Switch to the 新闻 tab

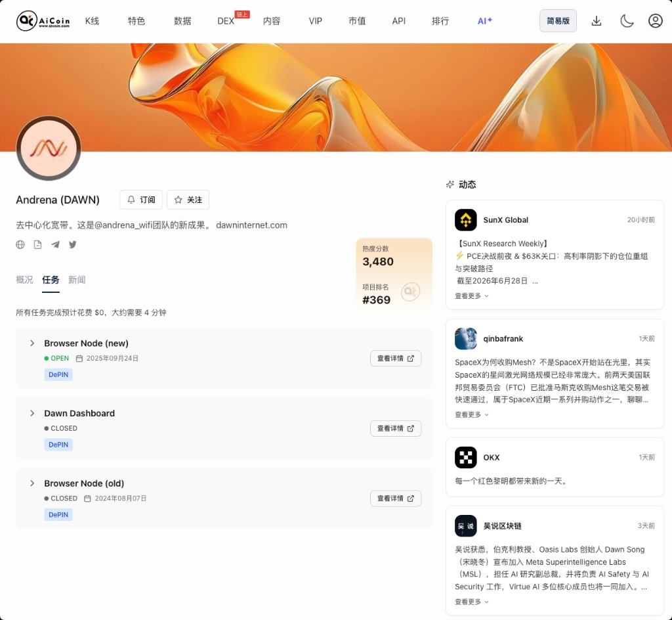(x=77, y=280)
